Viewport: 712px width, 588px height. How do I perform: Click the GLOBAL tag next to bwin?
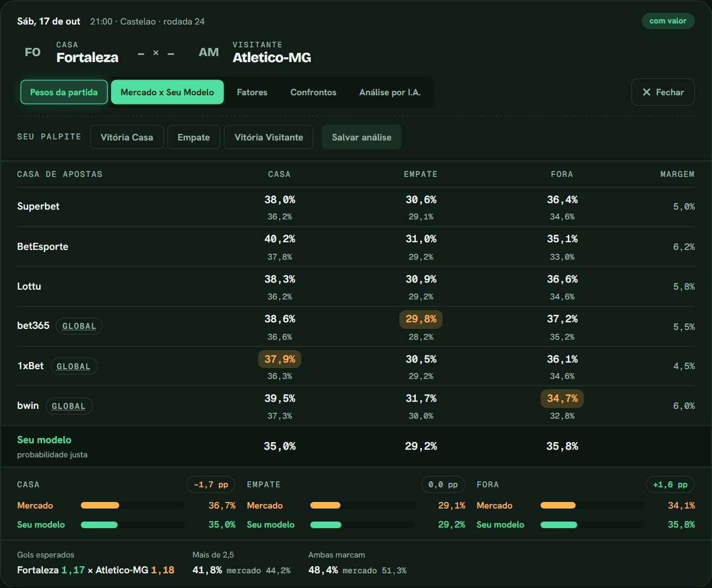pos(69,406)
